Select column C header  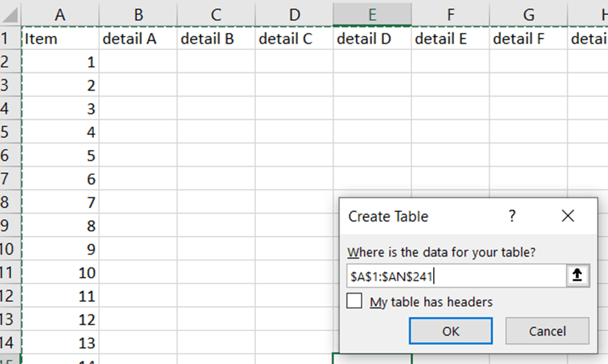tap(216, 15)
